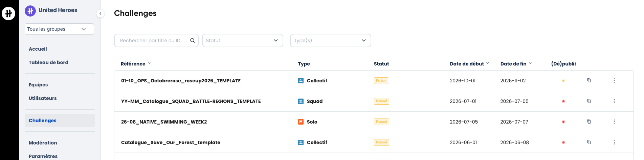Screen dimensions: 644x160
Task: Click start date 2026-06-01
Action: (x=463, y=142)
